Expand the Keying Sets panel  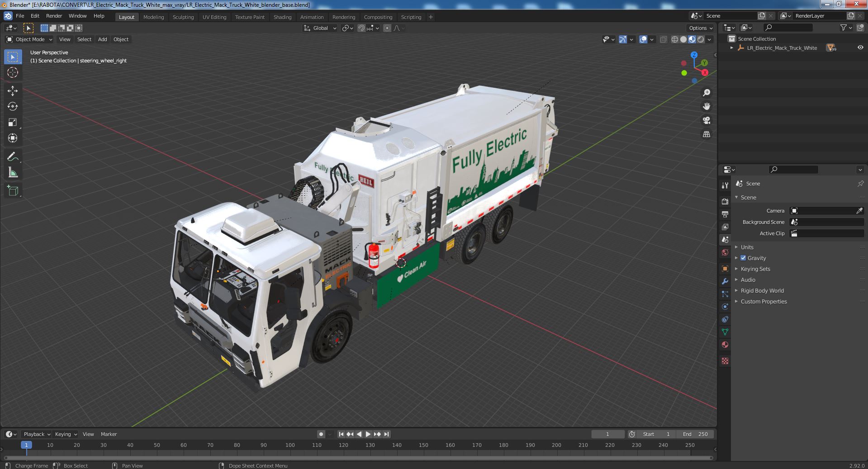755,269
